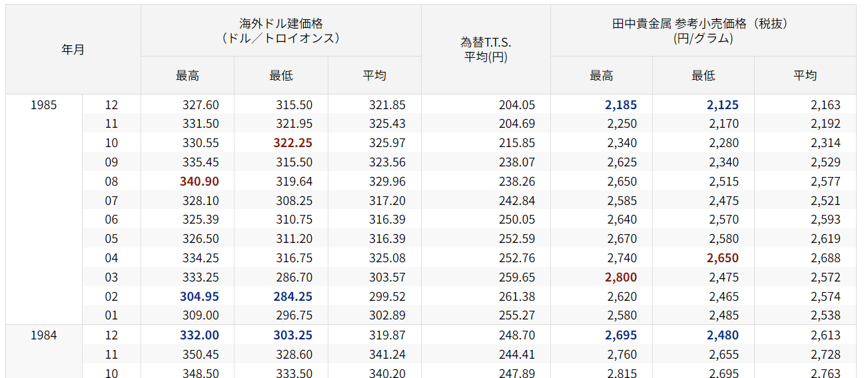The image size is (868, 378).
Task: Click the 261.38 exchange rate cell
Action: (x=516, y=297)
